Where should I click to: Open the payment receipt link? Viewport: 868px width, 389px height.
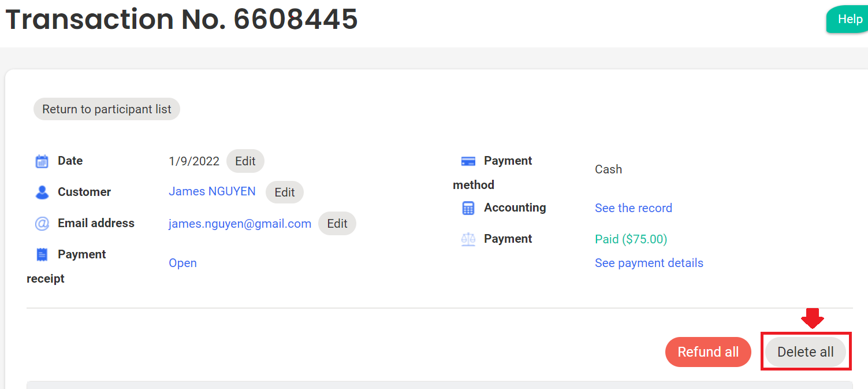coord(182,263)
